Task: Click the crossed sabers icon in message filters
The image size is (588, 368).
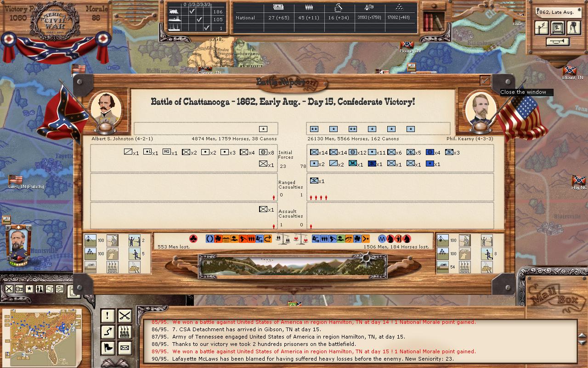Action: (x=124, y=316)
